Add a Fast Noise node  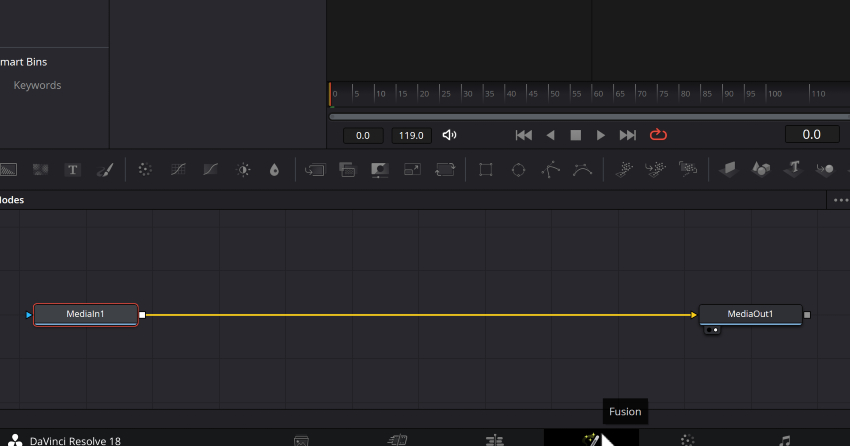click(41, 170)
